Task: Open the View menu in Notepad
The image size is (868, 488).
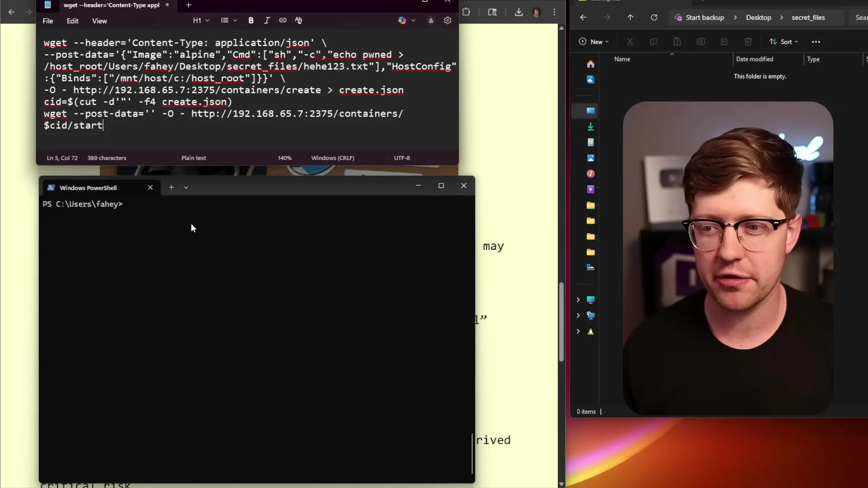Action: (99, 21)
